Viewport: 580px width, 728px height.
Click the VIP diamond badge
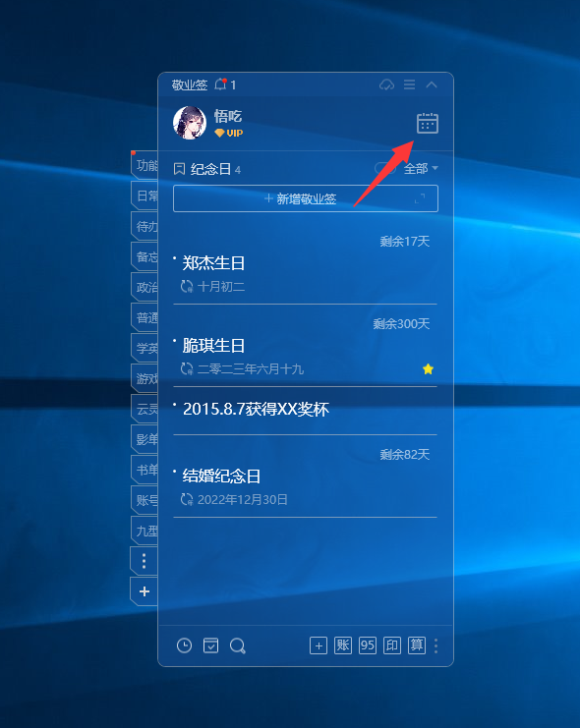(229, 134)
